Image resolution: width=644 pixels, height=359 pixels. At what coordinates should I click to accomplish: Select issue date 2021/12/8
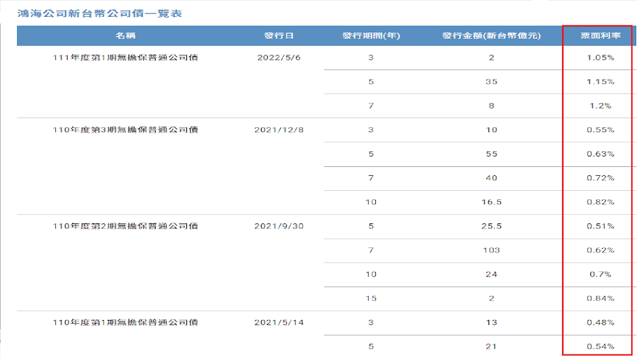279,130
